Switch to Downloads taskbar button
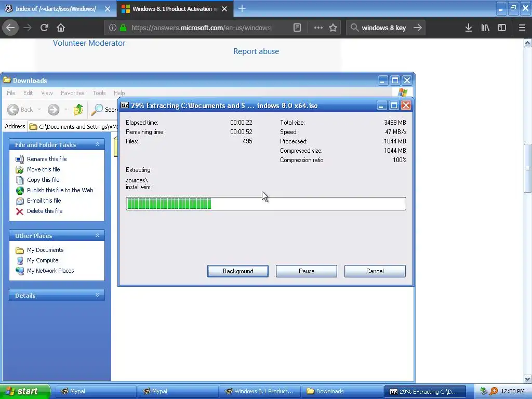Screen dimensions: 532x399 pos(342,391)
